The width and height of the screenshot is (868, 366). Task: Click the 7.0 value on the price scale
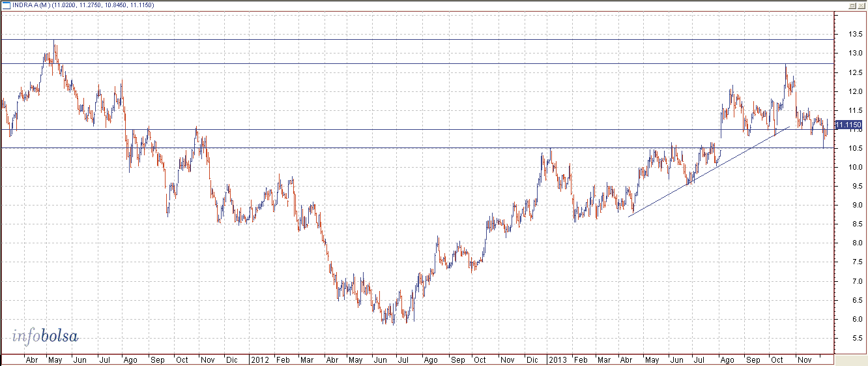point(849,282)
